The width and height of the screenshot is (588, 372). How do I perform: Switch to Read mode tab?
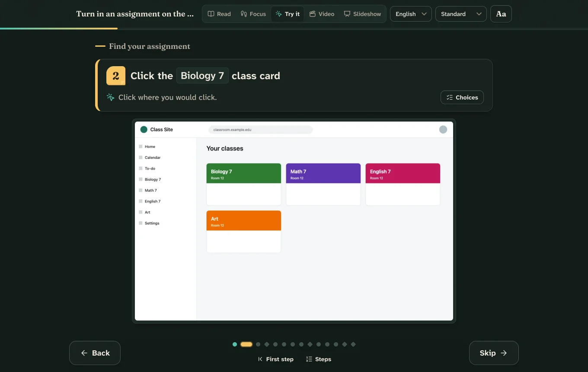219,14
